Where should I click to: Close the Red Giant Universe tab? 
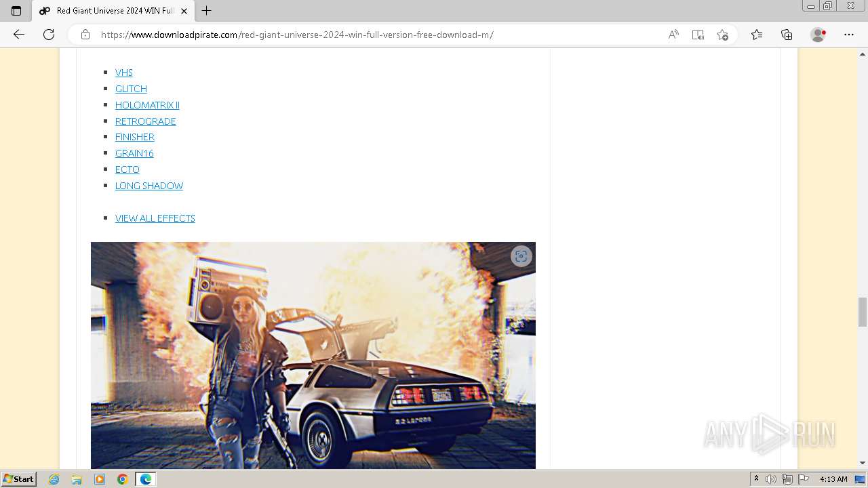pos(184,11)
